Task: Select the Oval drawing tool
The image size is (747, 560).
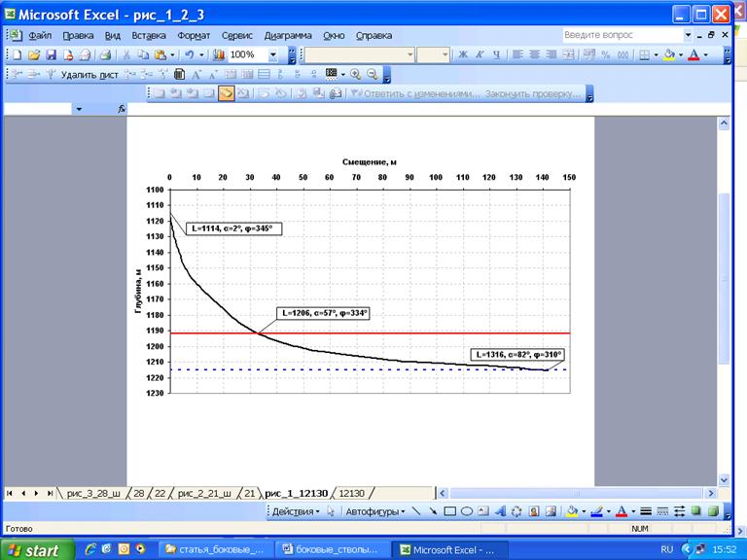Action: 467,510
